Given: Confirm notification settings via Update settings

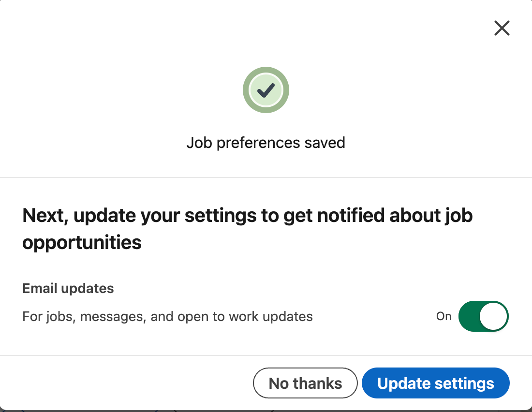Looking at the screenshot, I should point(435,383).
